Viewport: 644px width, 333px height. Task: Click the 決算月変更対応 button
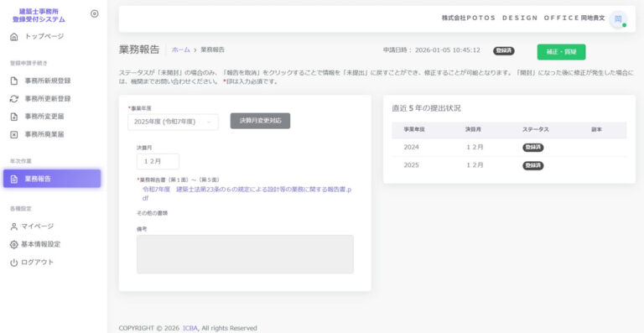(x=261, y=121)
